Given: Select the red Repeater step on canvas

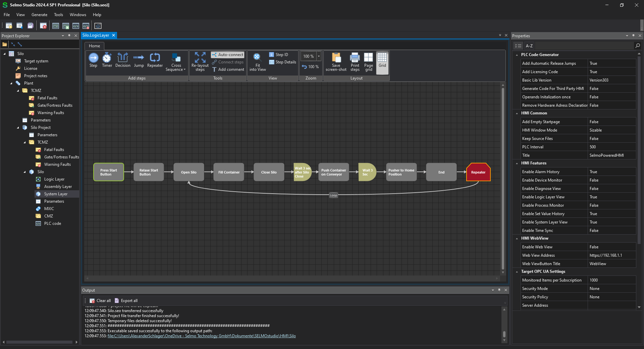Looking at the screenshot, I should [478, 172].
